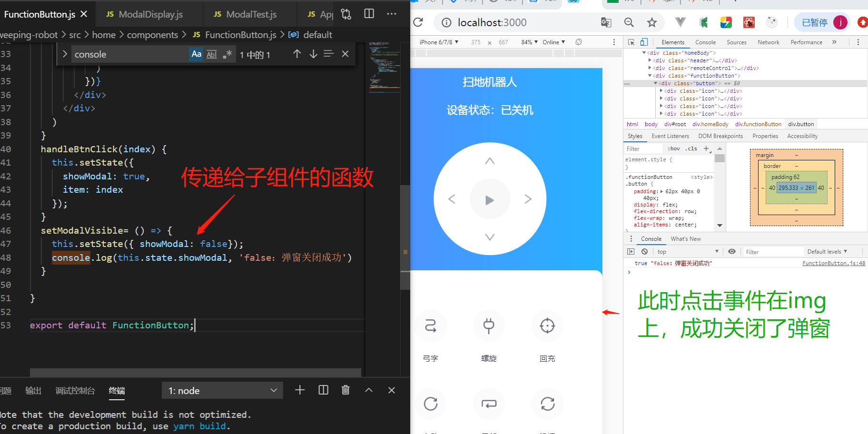
Task: Open the 终端 panel tab
Action: click(117, 391)
